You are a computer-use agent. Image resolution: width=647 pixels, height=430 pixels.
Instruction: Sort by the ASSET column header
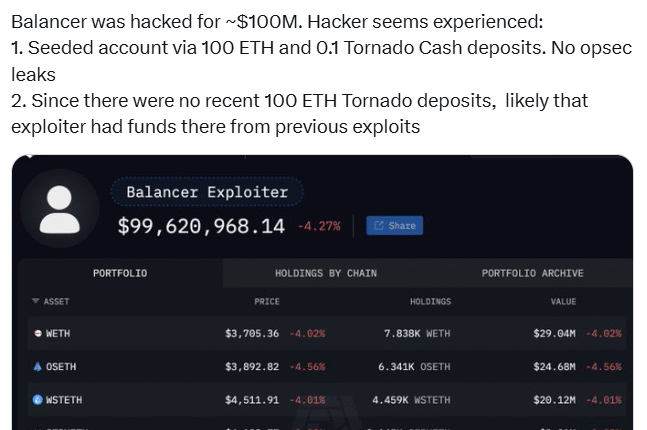[x=56, y=301]
